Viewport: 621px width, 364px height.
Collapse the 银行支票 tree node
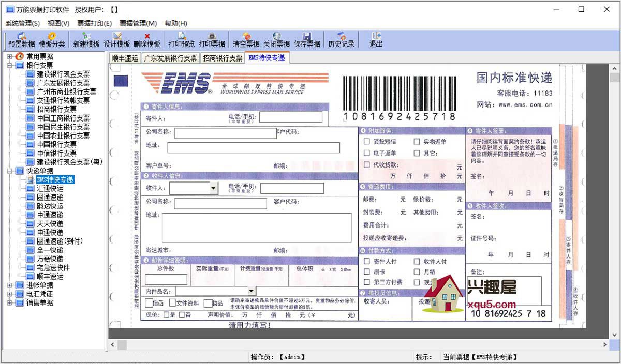[9, 66]
